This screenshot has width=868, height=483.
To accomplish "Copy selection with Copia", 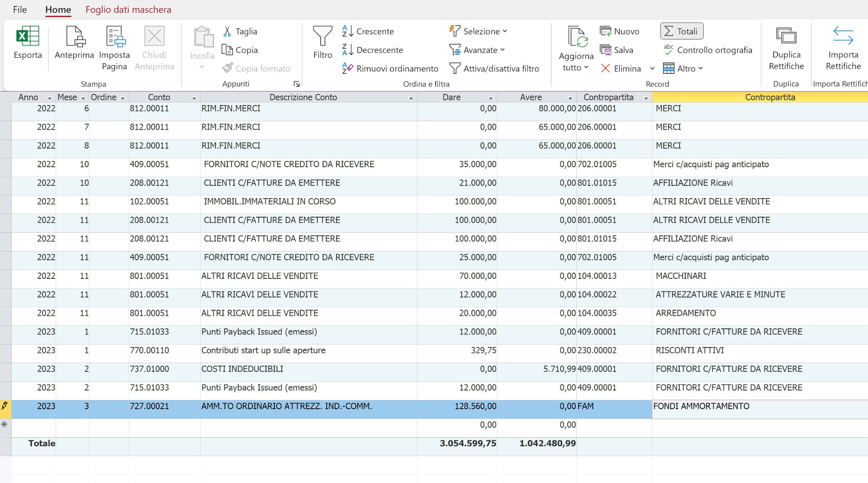I will point(240,50).
